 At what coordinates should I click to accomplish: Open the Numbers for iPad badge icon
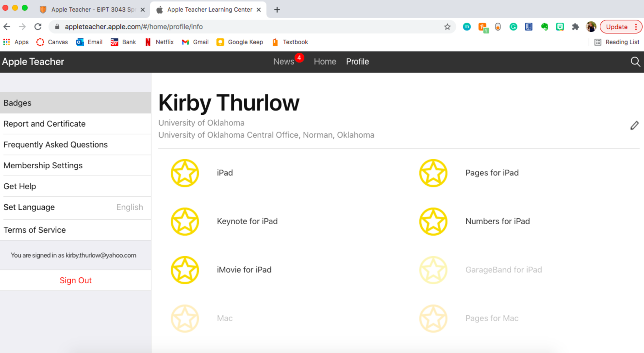433,221
